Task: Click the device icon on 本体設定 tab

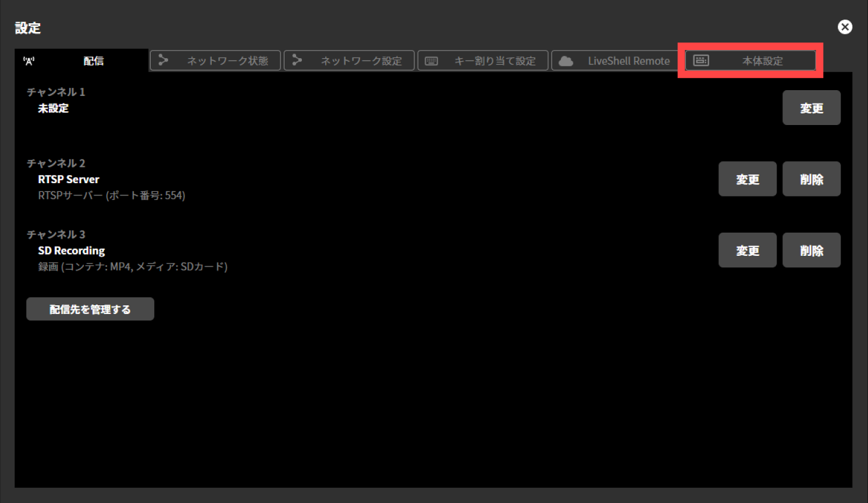Action: [x=701, y=60]
